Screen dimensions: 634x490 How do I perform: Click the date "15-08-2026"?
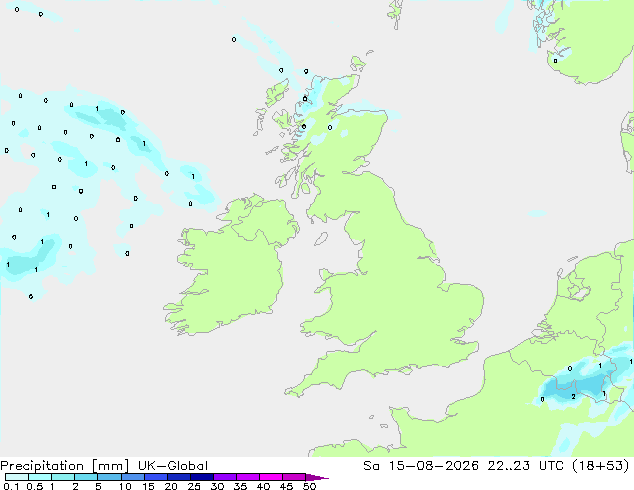click(434, 466)
